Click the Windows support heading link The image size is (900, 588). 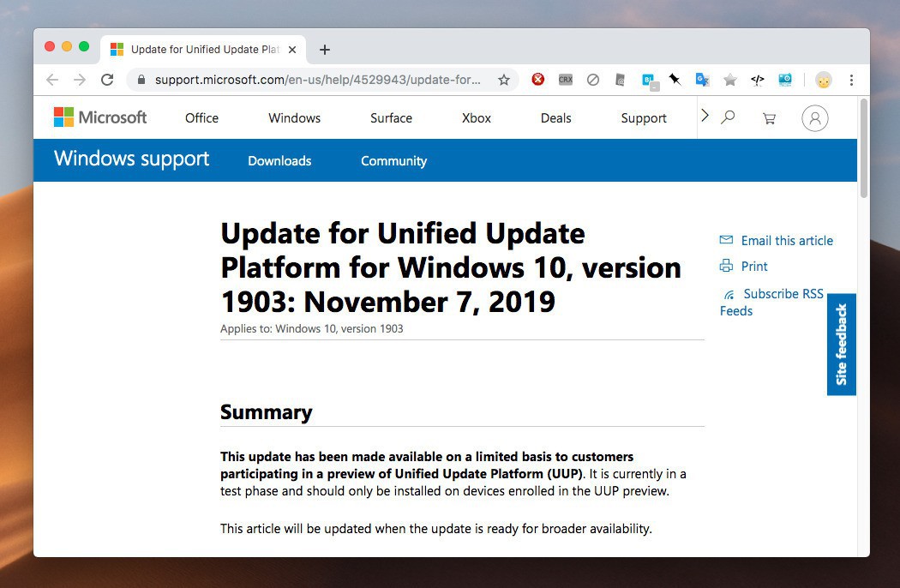click(x=131, y=159)
